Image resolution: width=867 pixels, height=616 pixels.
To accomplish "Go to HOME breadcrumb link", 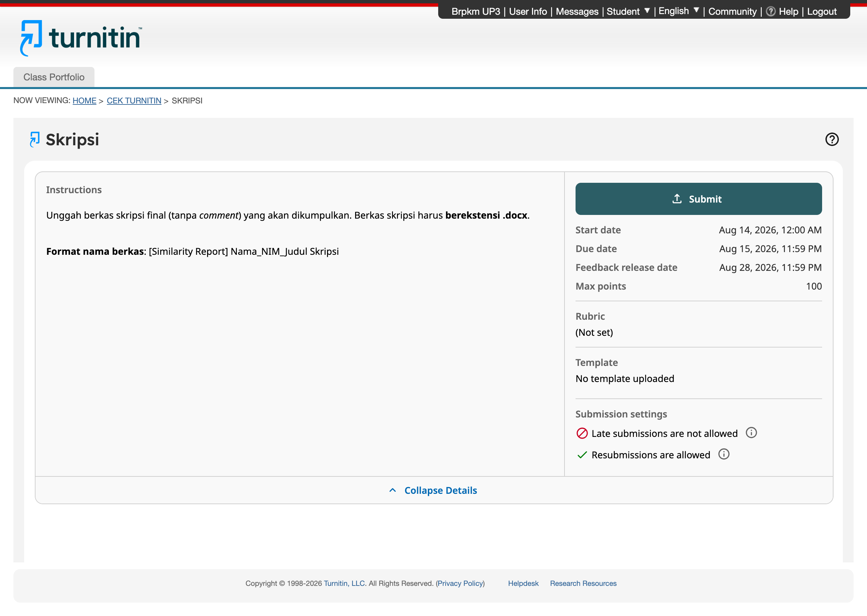I will click(84, 100).
